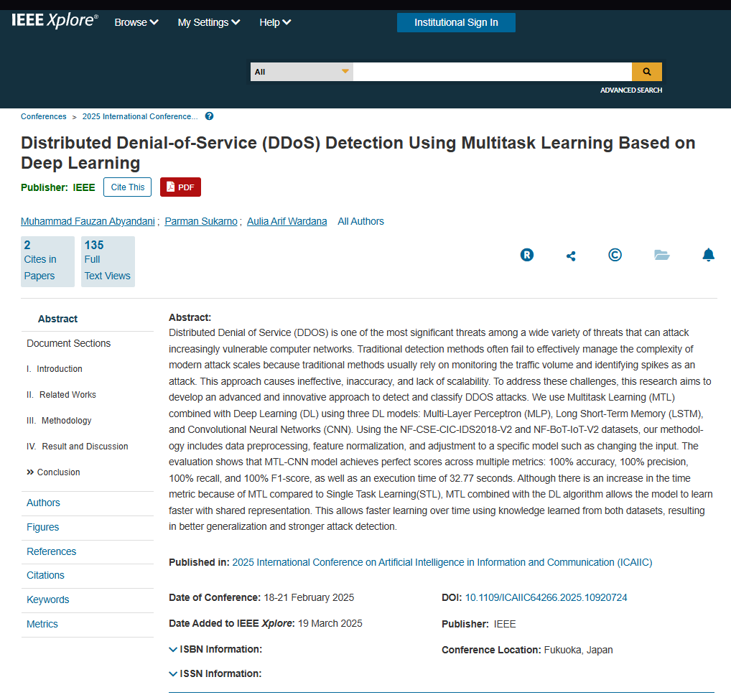The image size is (731, 700).
Task: Open the Rights and permissions R icon
Action: point(527,255)
